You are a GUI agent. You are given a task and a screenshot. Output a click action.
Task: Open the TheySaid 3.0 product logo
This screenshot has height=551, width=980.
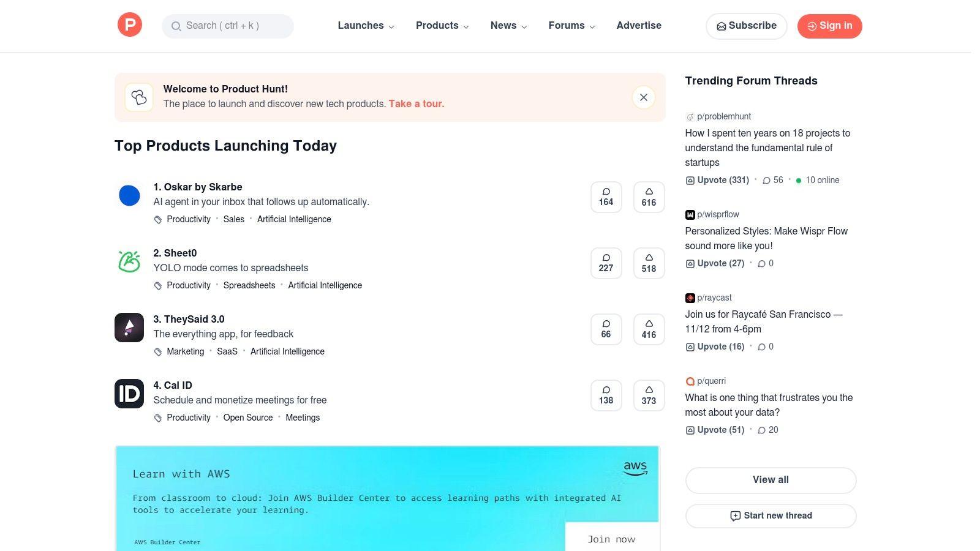(x=129, y=328)
